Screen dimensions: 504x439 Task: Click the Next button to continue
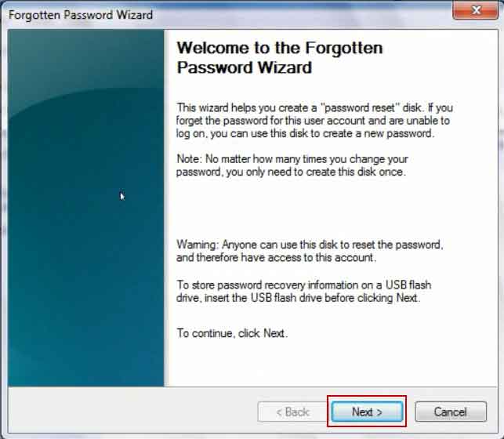[367, 412]
